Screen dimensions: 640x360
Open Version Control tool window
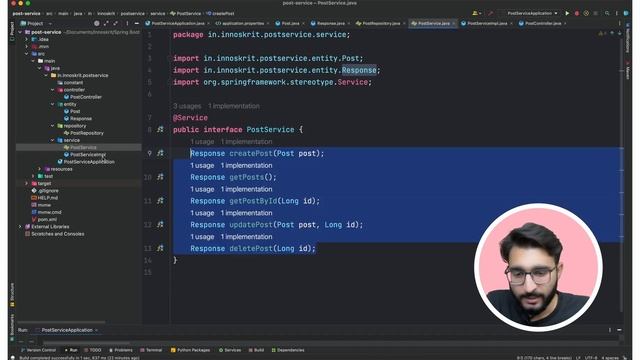tap(38, 350)
